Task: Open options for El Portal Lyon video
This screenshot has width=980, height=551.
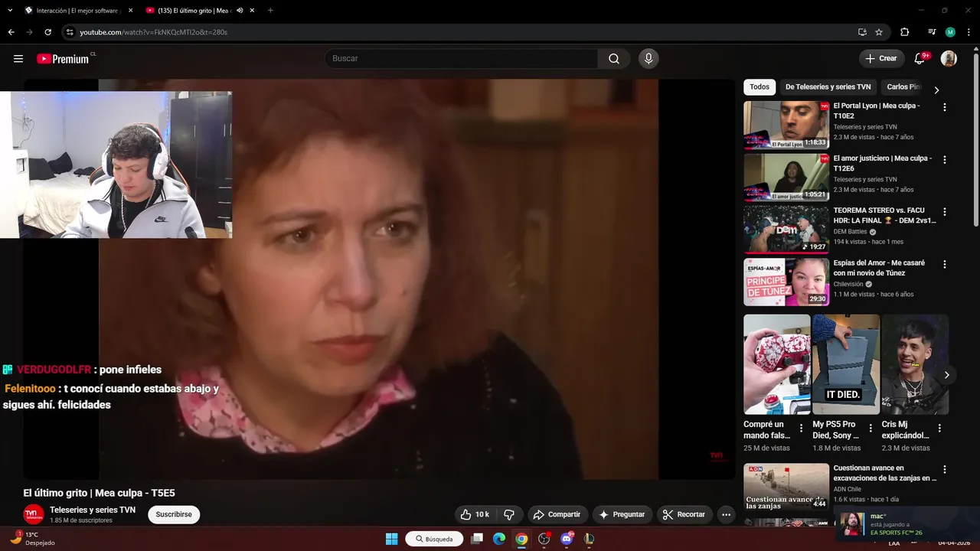Action: (944, 107)
